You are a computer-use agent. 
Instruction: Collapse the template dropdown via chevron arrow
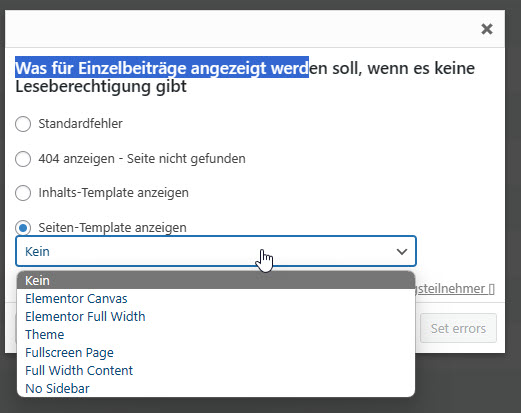coord(402,251)
